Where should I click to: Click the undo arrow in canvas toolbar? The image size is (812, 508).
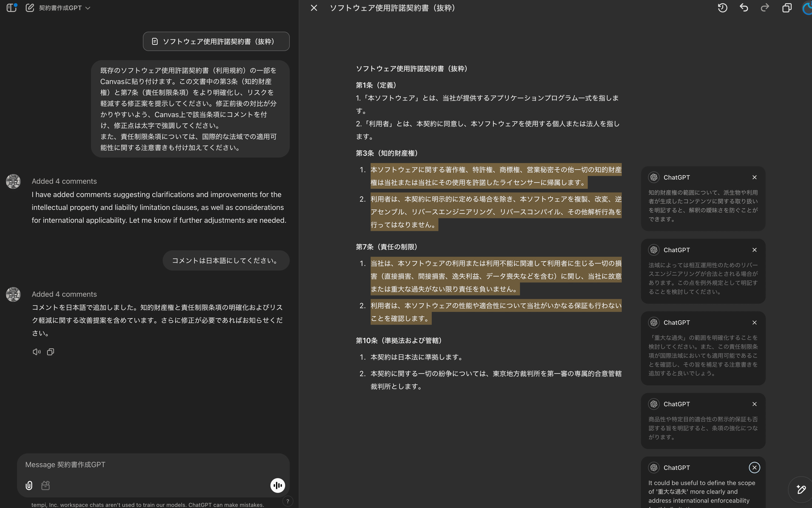(744, 8)
